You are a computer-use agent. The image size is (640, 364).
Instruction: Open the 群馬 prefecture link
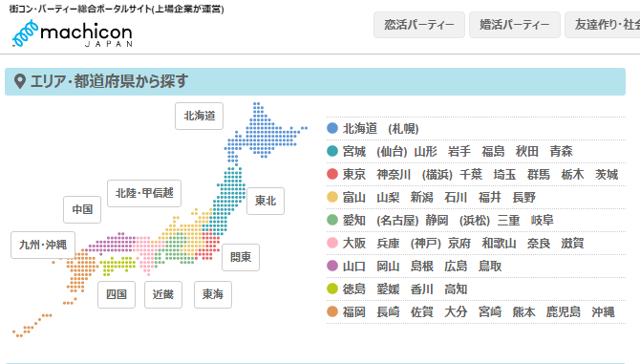(x=539, y=174)
